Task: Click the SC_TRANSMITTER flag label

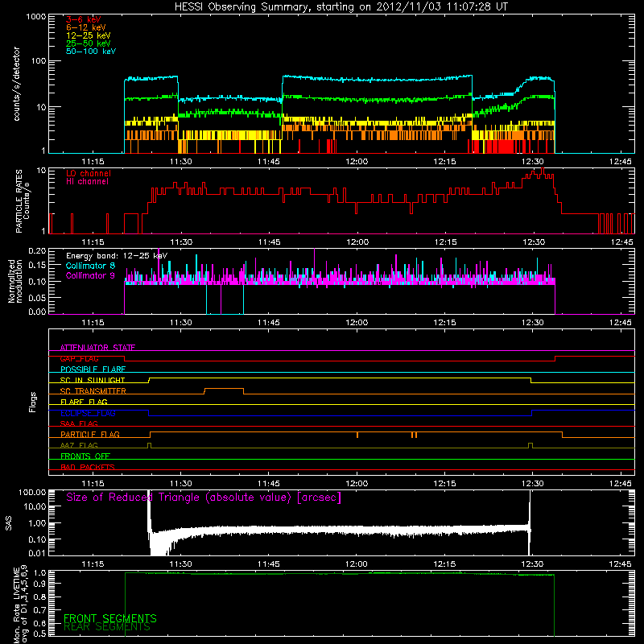Action: pos(93,391)
